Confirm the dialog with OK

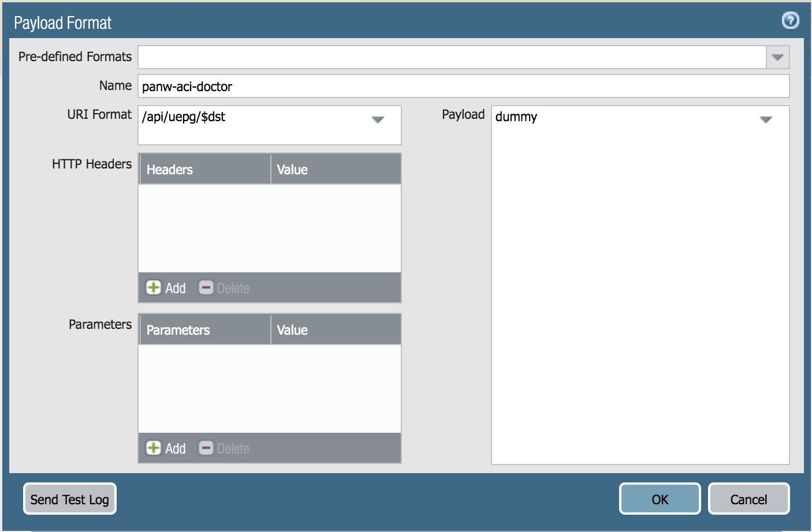click(660, 499)
